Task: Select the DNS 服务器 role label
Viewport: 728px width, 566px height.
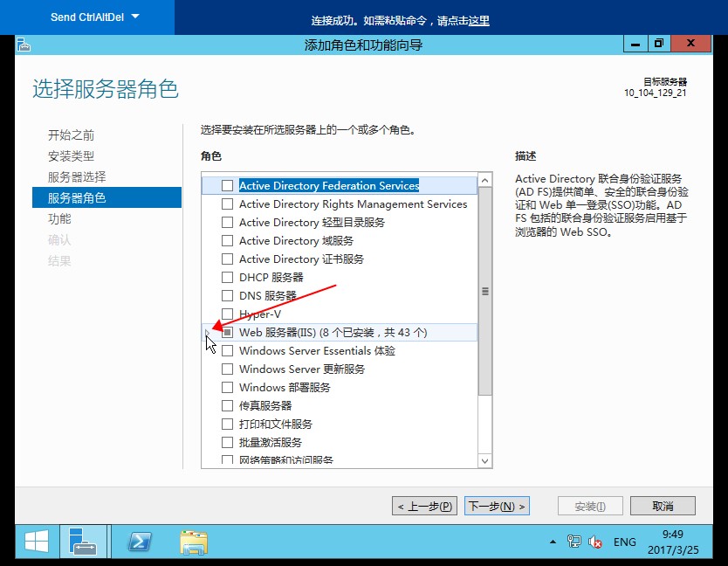Action: pyautogui.click(x=268, y=295)
